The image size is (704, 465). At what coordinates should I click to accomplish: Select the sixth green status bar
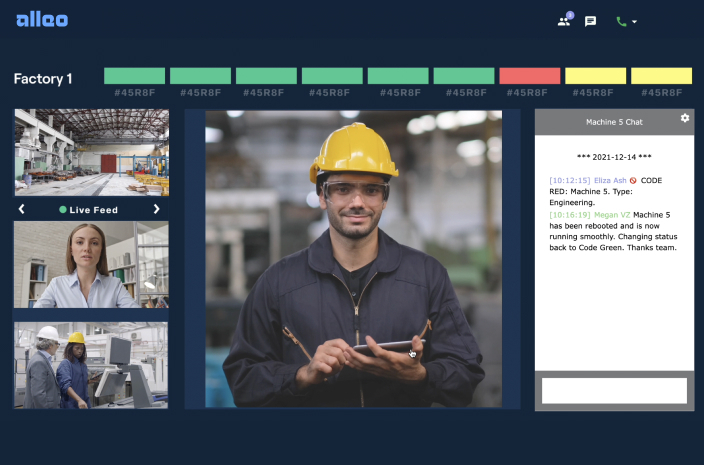pos(464,76)
